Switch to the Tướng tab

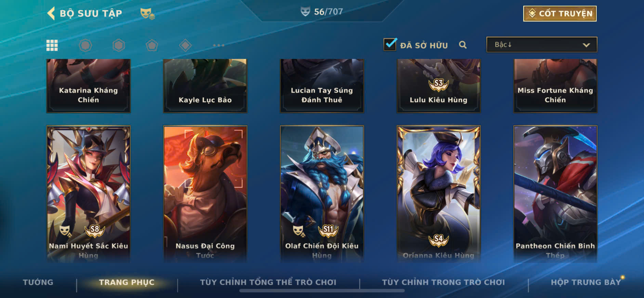pyautogui.click(x=38, y=282)
